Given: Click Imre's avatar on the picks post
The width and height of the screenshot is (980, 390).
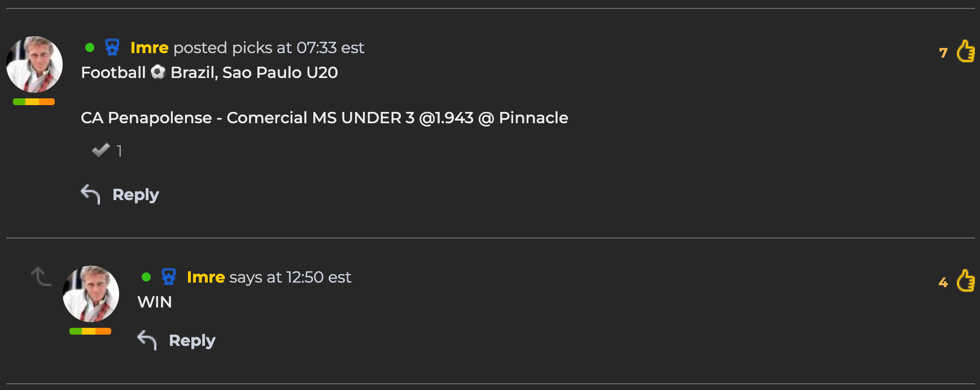Looking at the screenshot, I should point(34,64).
